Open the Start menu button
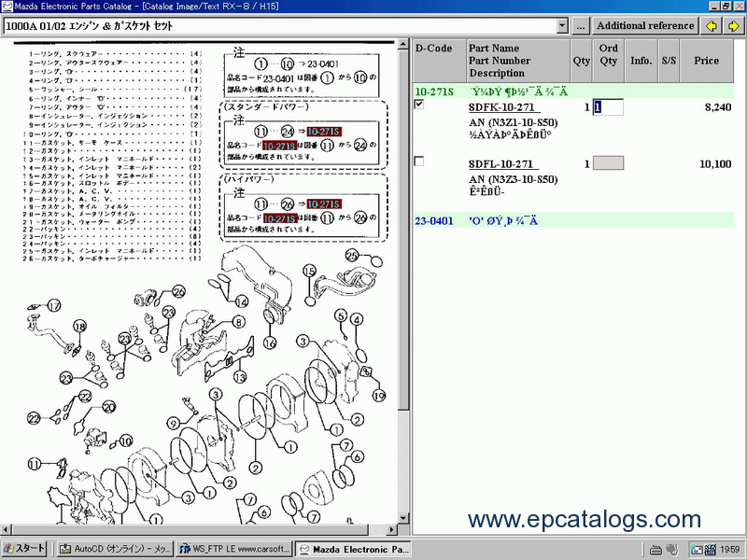Viewport: 747px width, 560px height. click(x=25, y=549)
